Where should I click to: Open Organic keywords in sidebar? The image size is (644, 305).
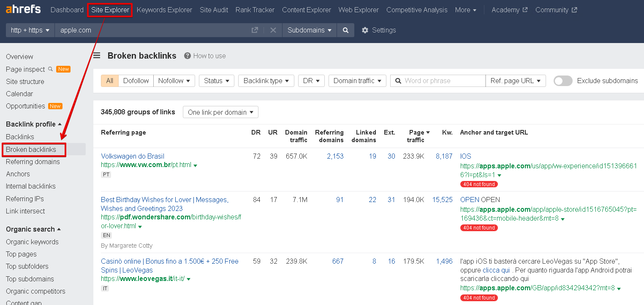pyautogui.click(x=32, y=242)
